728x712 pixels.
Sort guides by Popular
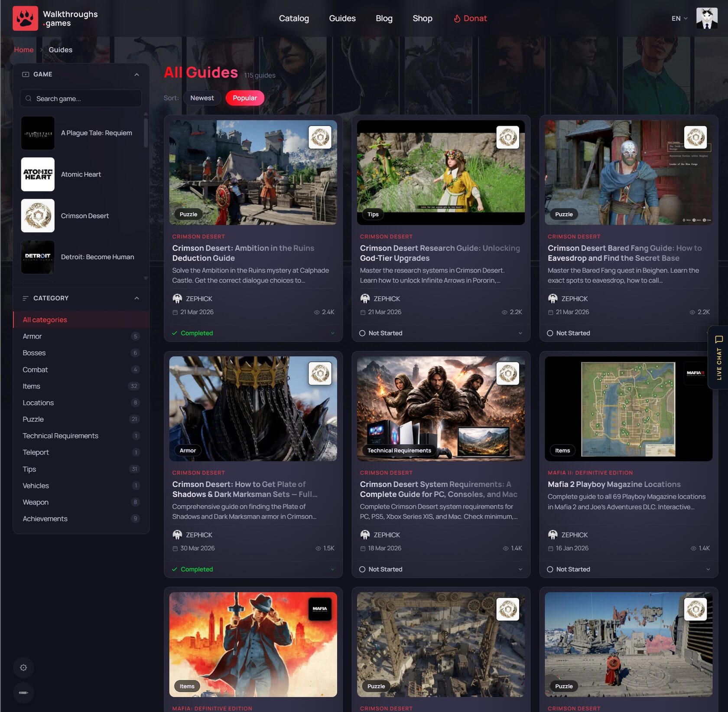coord(245,98)
